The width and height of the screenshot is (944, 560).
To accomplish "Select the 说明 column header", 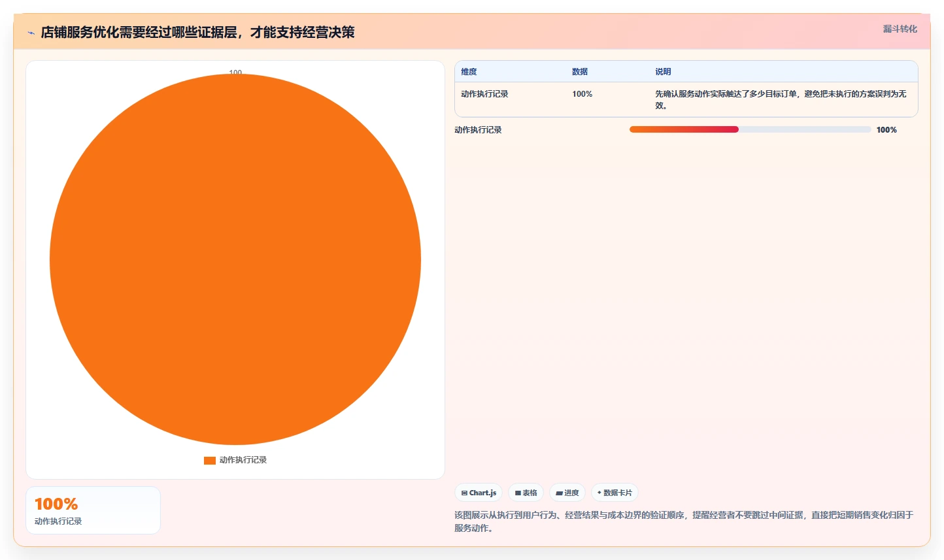I will pos(663,72).
